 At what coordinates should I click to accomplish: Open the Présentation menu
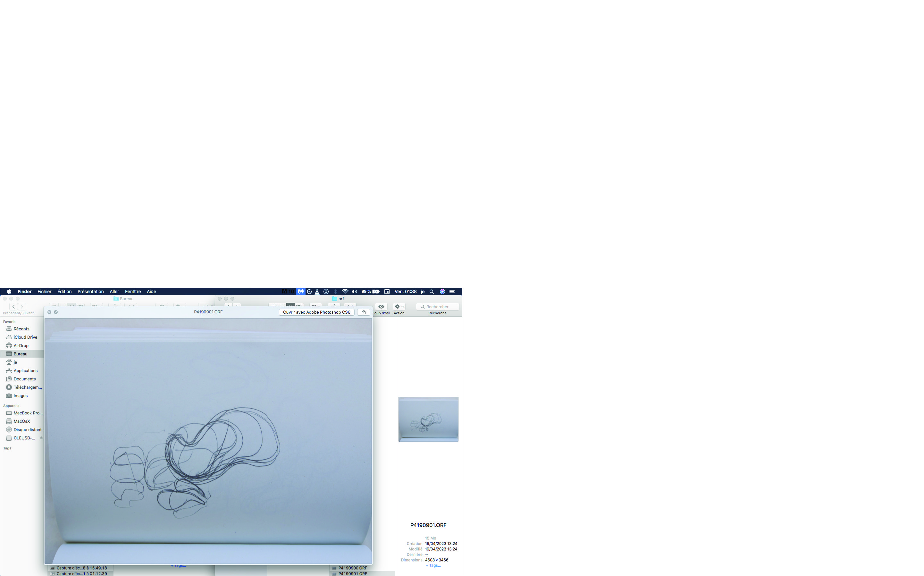[x=90, y=292]
